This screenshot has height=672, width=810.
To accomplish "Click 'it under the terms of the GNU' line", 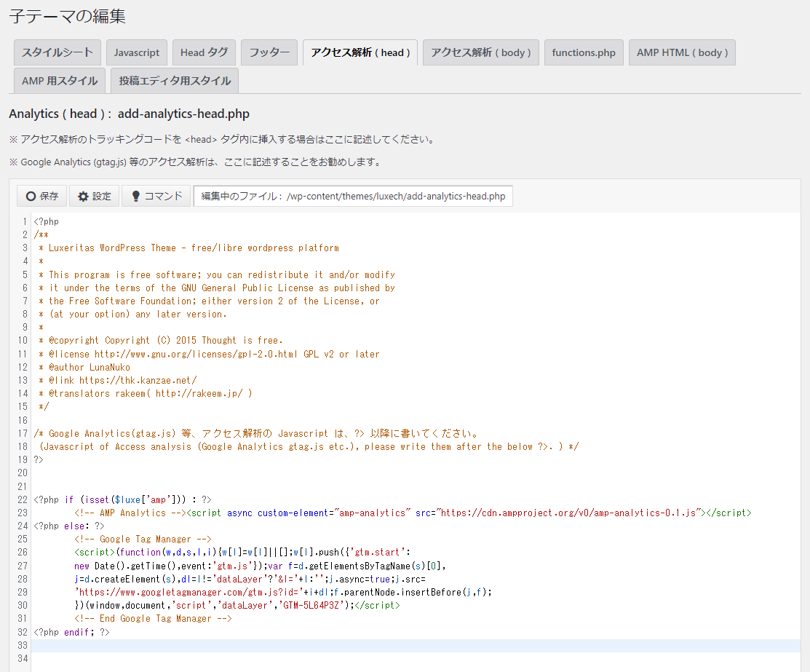I will (x=216, y=288).
